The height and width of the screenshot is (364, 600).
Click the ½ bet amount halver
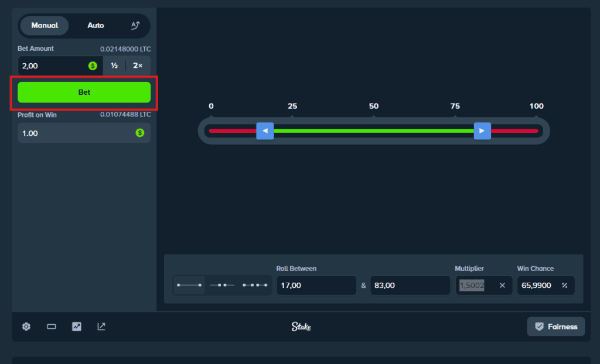114,66
